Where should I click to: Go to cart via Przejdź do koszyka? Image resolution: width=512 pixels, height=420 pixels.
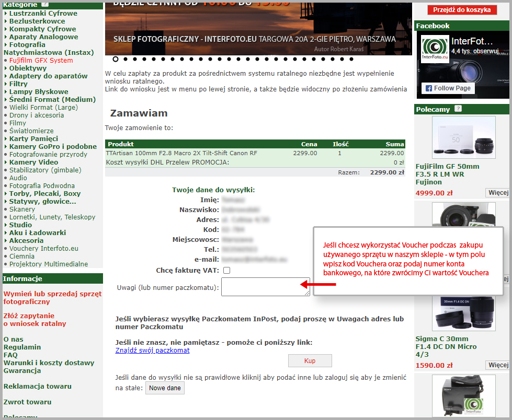click(x=462, y=10)
